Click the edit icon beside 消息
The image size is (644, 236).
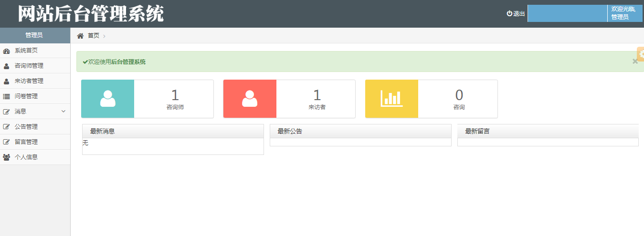tap(7, 112)
